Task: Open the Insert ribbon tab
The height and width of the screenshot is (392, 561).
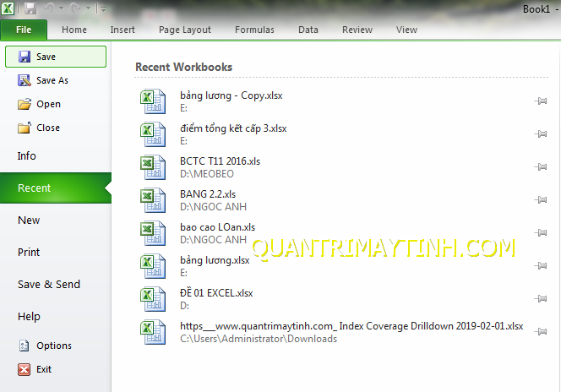Action: (x=123, y=30)
